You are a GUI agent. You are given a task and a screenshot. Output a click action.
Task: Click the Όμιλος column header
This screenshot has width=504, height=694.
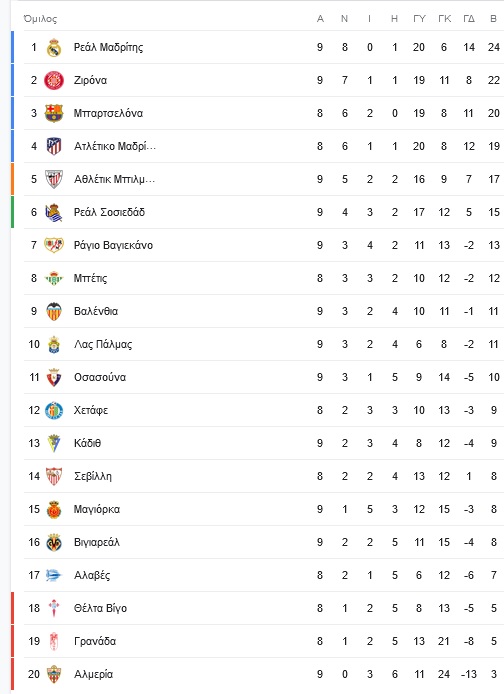click(40, 19)
